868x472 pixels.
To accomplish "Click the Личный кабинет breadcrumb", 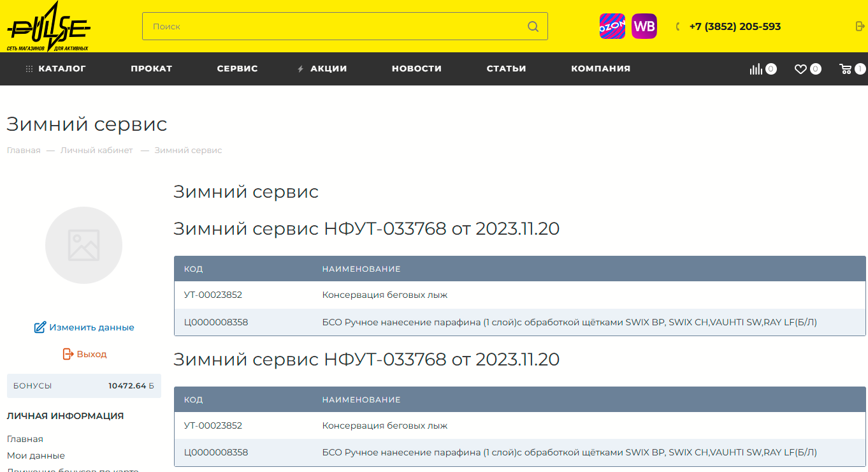I will point(96,151).
